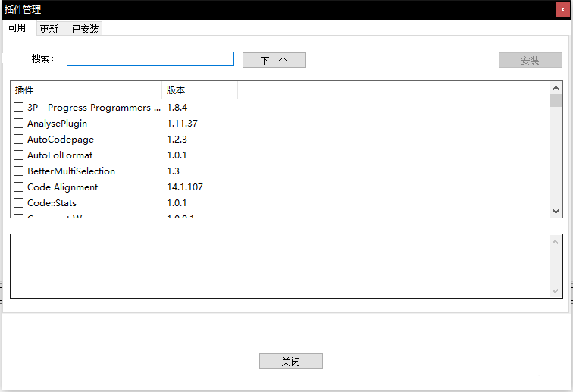Check the BetterMultiSelection checkbox
The width and height of the screenshot is (573, 392).
click(x=19, y=171)
